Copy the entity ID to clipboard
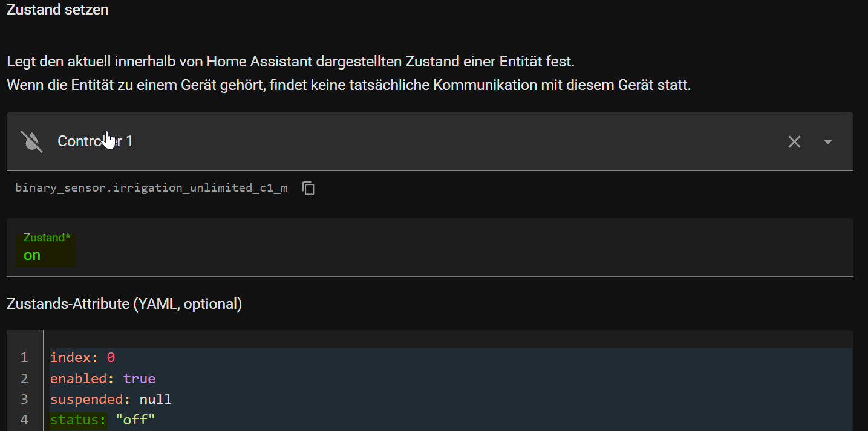This screenshot has height=431, width=868. (308, 188)
